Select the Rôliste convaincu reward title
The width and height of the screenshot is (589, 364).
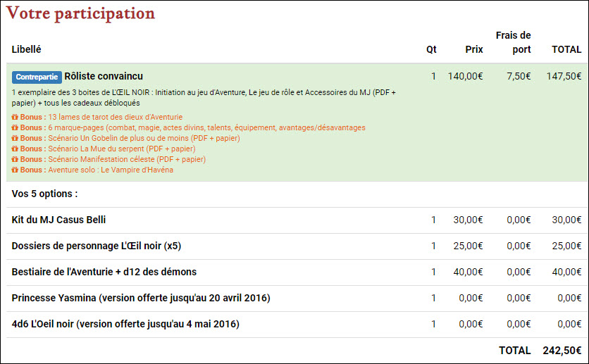point(104,76)
